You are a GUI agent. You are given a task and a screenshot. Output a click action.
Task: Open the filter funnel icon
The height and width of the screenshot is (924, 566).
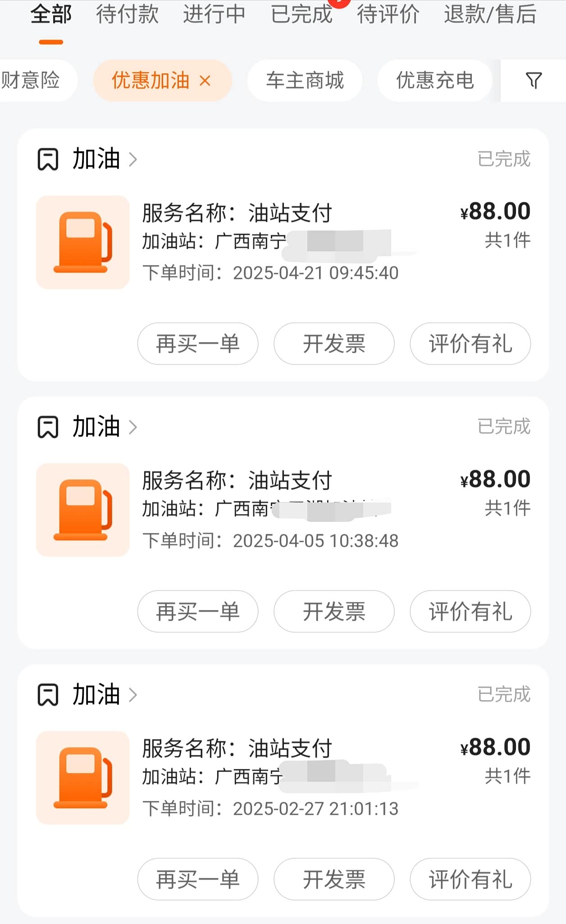tap(534, 81)
